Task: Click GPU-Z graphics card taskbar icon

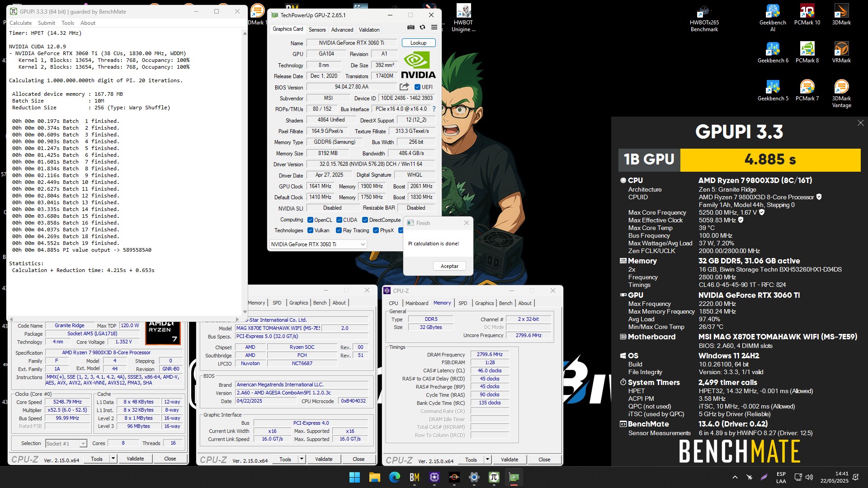Action: click(514, 477)
